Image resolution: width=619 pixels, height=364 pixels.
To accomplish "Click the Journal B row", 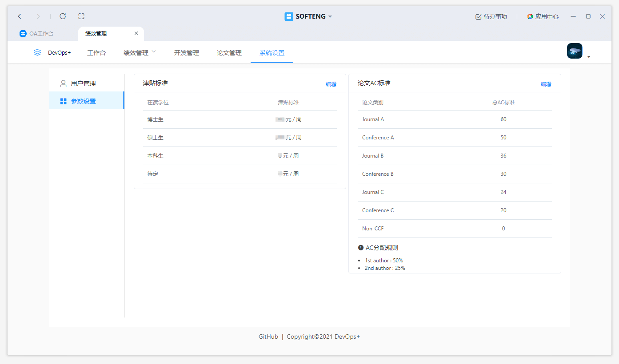I will click(455, 156).
